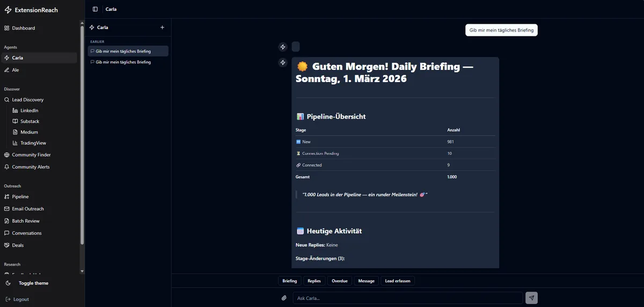
Task: Open Email Outreach
Action: 39,209
